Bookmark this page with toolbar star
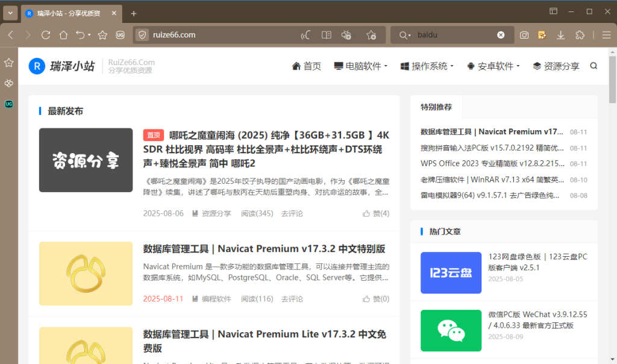Screen dimensions: 617x364 102,35
